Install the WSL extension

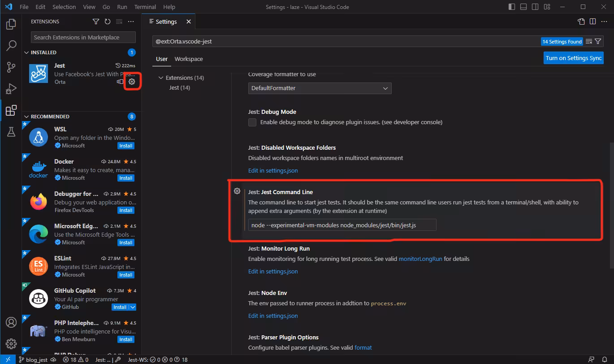tap(126, 146)
